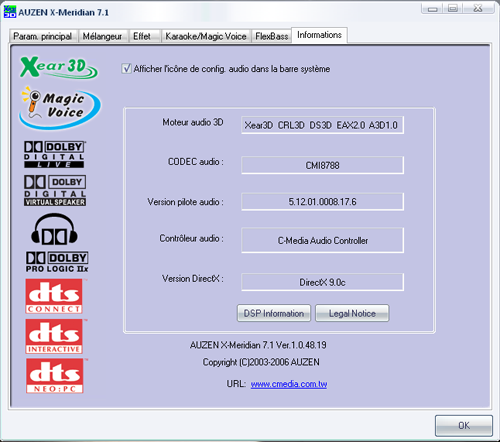The width and height of the screenshot is (500, 442).
Task: Uncheck the system tray audio icon checkbox
Action: (126, 69)
